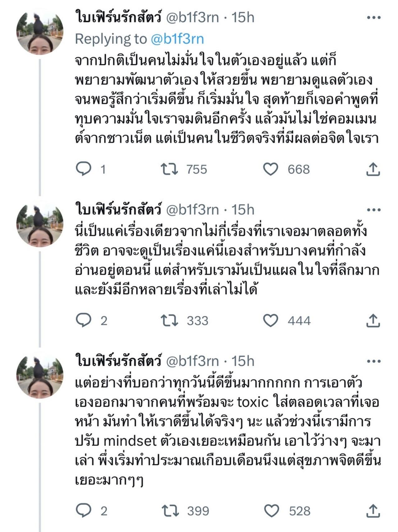Retweet the tweet with 399 retweets
The width and height of the screenshot is (398, 532).
coord(170,511)
